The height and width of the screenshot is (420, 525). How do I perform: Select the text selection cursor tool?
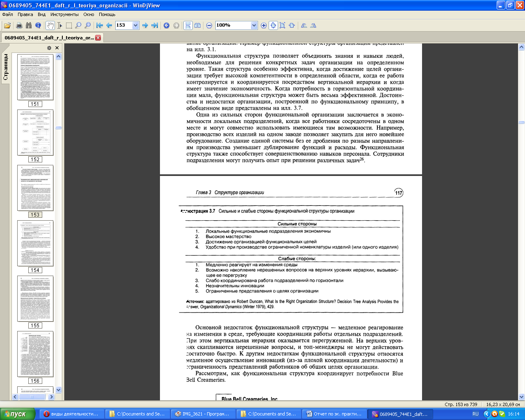60,25
